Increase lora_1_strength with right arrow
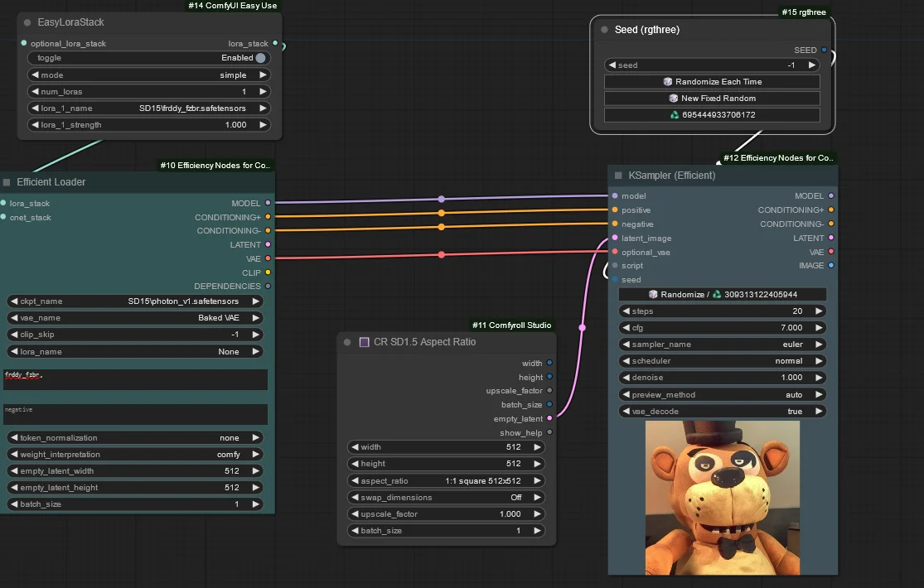924x588 pixels. pos(263,125)
